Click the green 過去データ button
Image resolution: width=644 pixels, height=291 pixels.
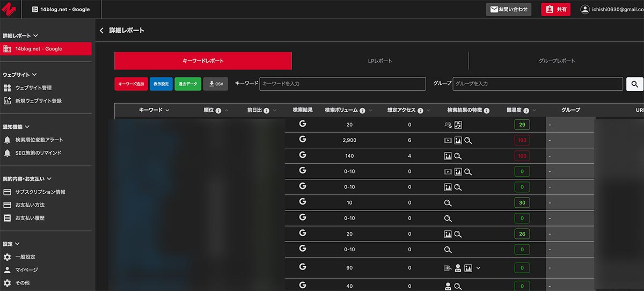[188, 84]
